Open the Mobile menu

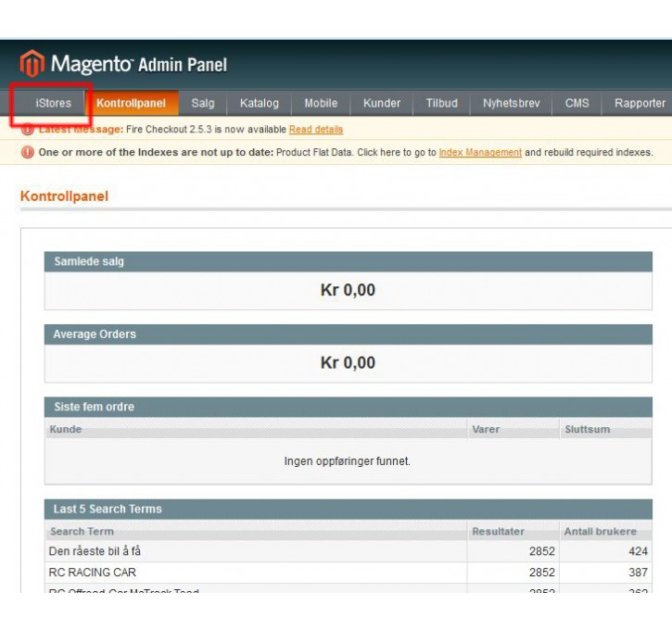point(321,103)
